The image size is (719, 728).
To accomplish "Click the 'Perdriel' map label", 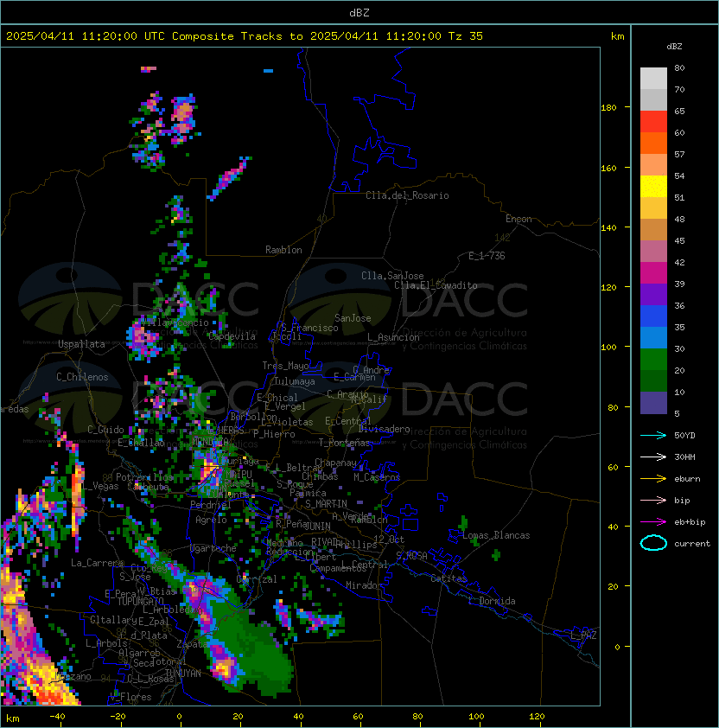I will point(211,504).
